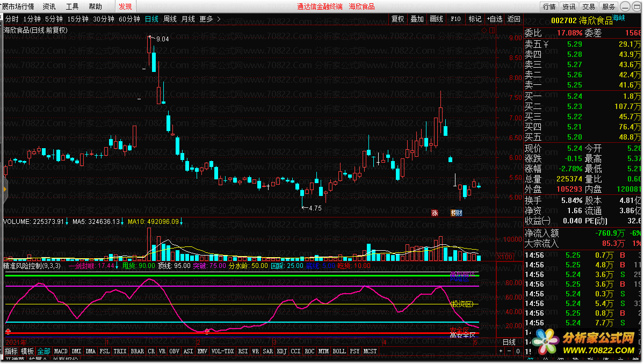
Task: Add the stock using +自选
Action: [x=495, y=19]
